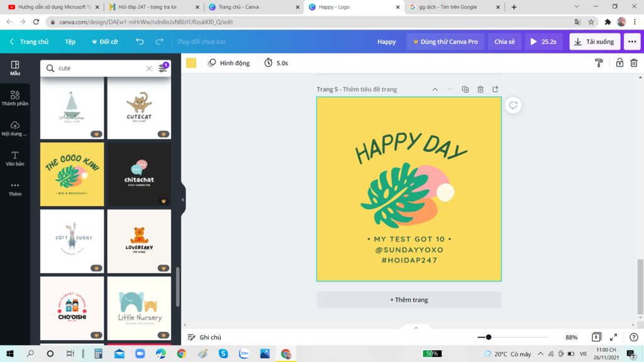Image resolution: width=644 pixels, height=362 pixels.
Task: Delete selection with toolbar trash icon
Action: pyautogui.click(x=634, y=63)
